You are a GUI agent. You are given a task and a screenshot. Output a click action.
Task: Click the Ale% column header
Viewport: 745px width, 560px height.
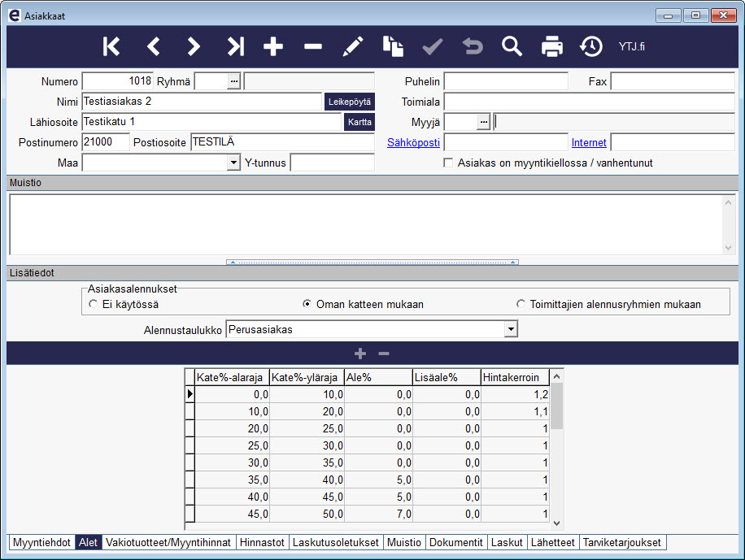point(379,377)
